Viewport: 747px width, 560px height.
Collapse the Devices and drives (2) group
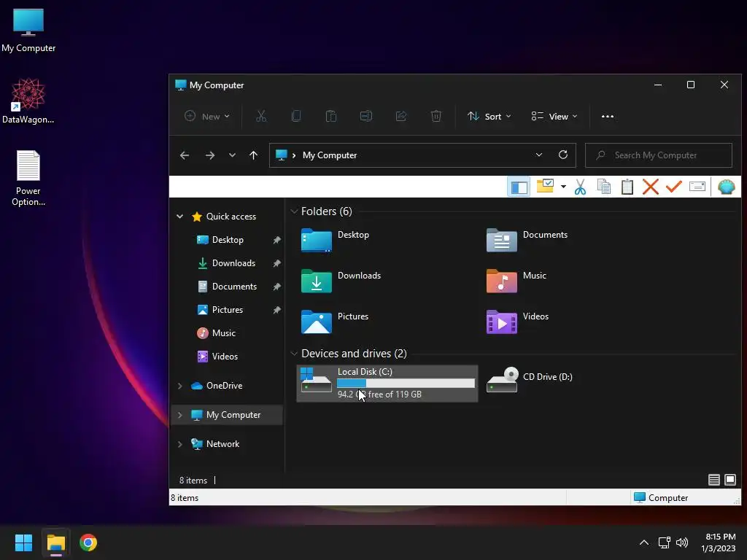[294, 354]
